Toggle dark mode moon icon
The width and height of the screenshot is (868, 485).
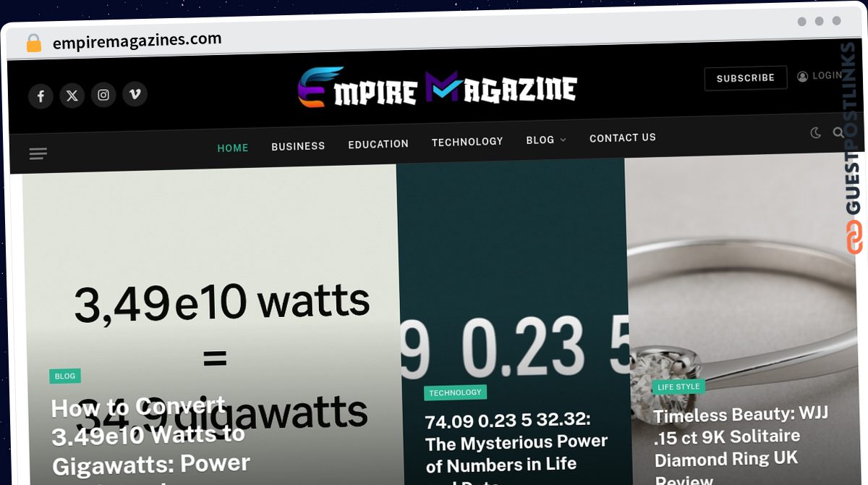point(816,132)
